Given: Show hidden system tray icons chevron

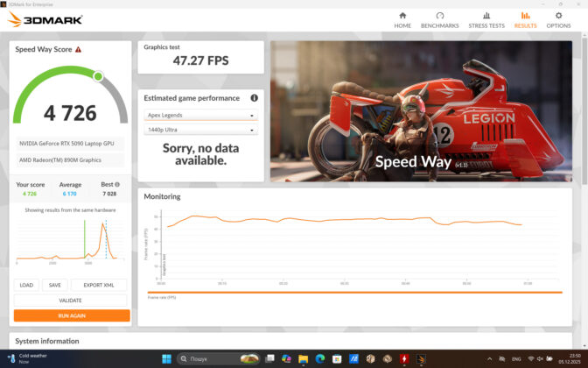Looking at the screenshot, I should (489, 359).
